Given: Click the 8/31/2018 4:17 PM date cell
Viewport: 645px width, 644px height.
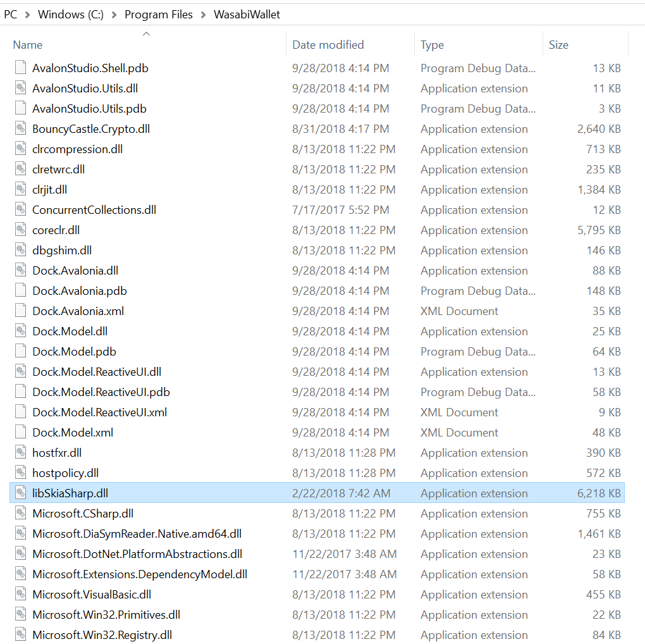Looking at the screenshot, I should coord(341,129).
